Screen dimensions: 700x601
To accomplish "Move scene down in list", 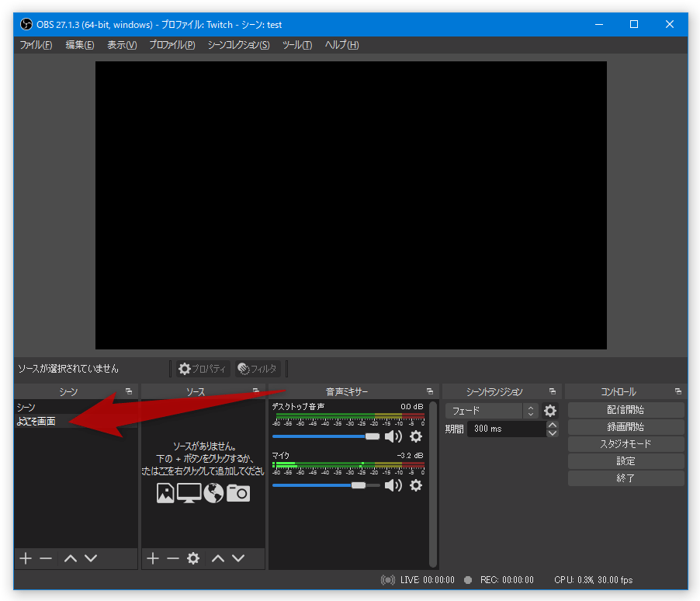I will [x=91, y=558].
